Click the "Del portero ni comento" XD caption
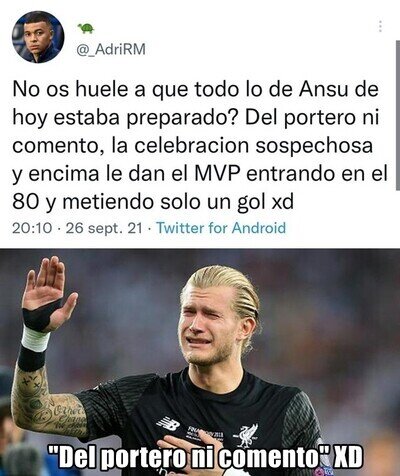 point(205,456)
